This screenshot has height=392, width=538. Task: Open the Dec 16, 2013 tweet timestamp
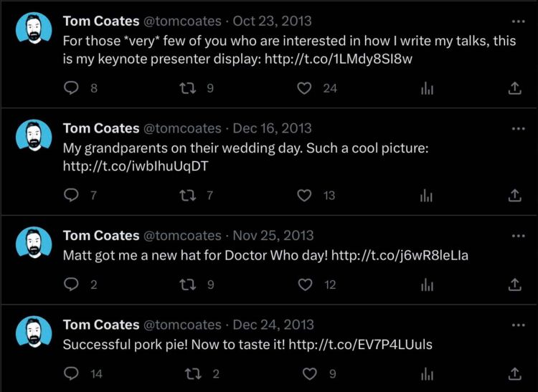pos(272,128)
